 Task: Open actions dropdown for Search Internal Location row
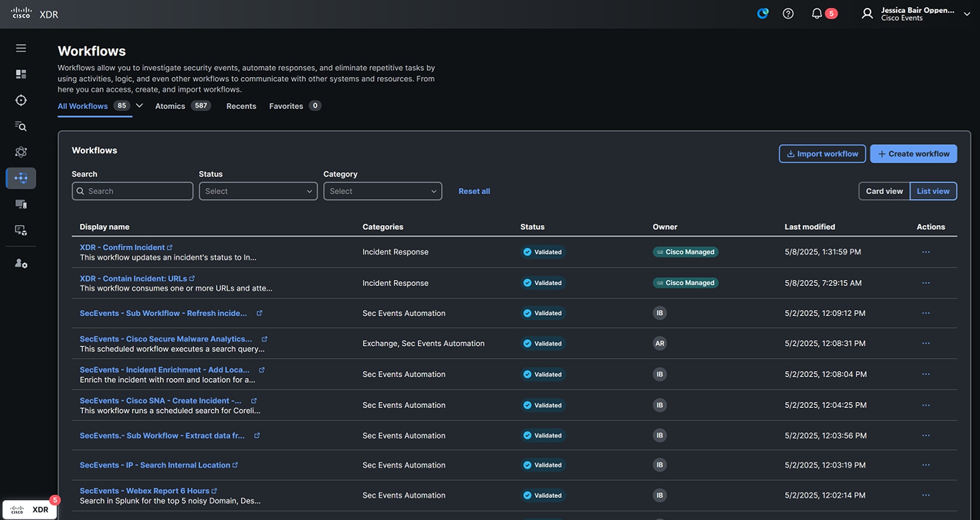pyautogui.click(x=926, y=465)
